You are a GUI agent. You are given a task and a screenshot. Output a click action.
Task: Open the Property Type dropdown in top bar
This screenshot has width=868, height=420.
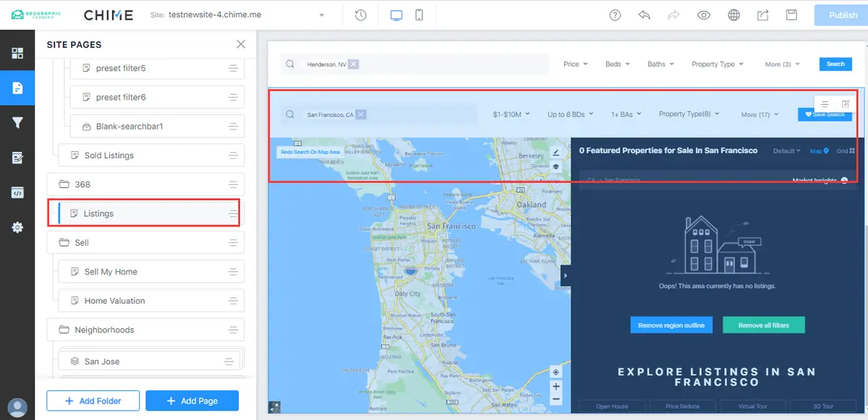click(x=717, y=64)
